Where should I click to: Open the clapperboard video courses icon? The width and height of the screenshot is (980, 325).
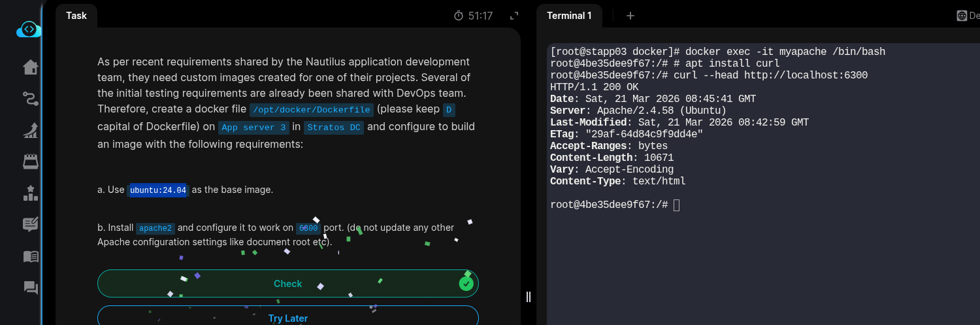[x=31, y=162]
